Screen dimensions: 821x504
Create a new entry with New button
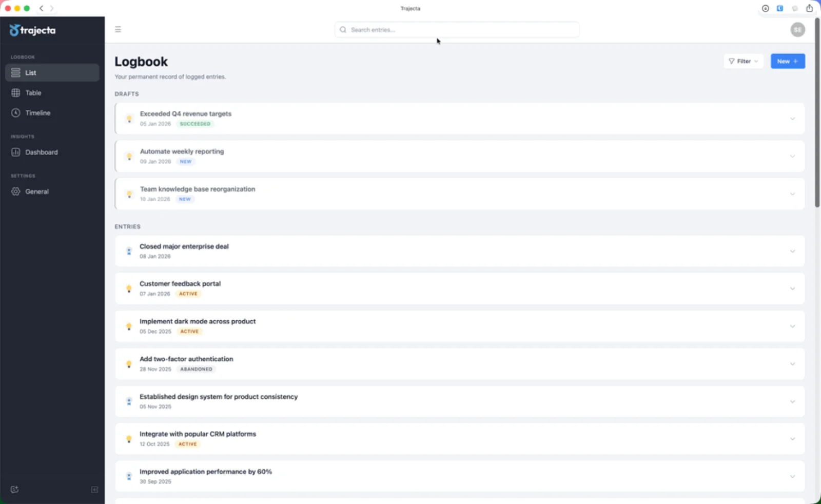click(x=787, y=61)
